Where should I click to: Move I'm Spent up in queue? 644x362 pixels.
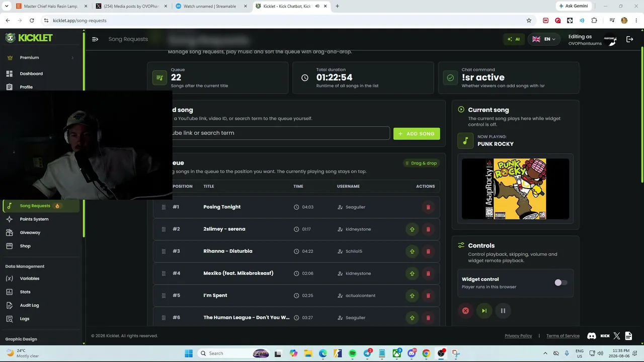pos(412,296)
